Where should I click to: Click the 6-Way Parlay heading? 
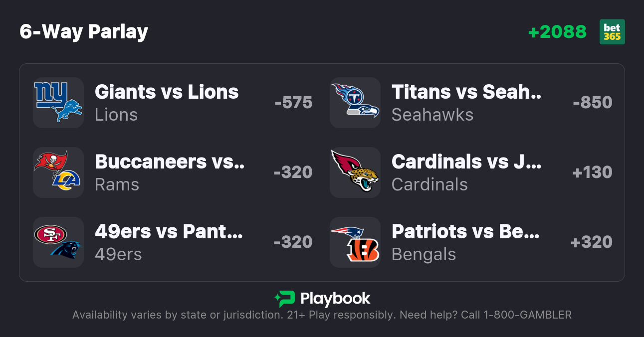[84, 32]
